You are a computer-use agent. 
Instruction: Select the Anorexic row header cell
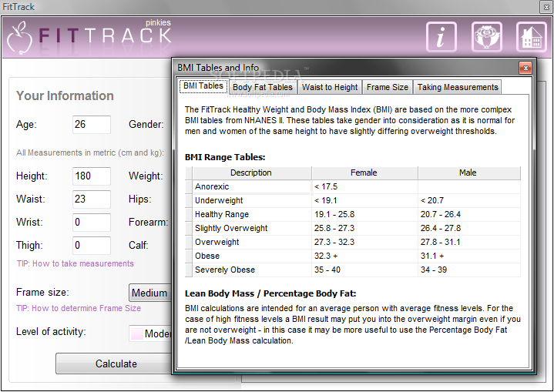point(189,186)
